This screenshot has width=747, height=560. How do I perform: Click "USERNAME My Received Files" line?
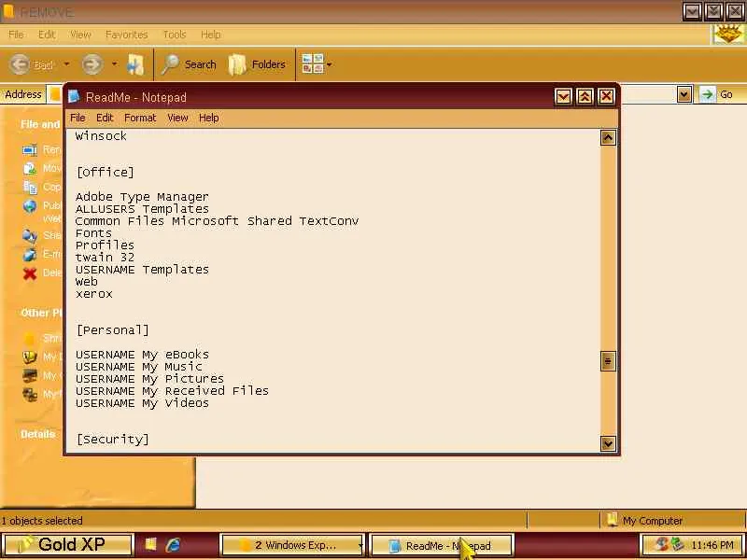pos(172,391)
